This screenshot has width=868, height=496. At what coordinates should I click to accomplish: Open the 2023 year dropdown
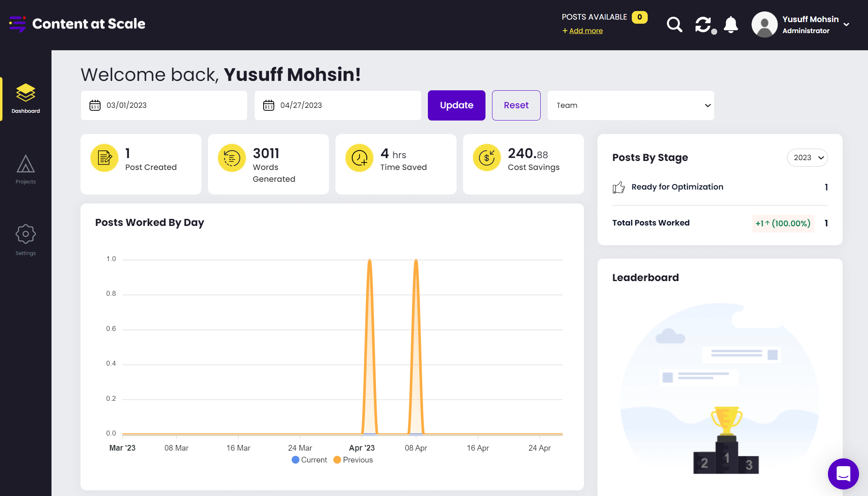(807, 158)
